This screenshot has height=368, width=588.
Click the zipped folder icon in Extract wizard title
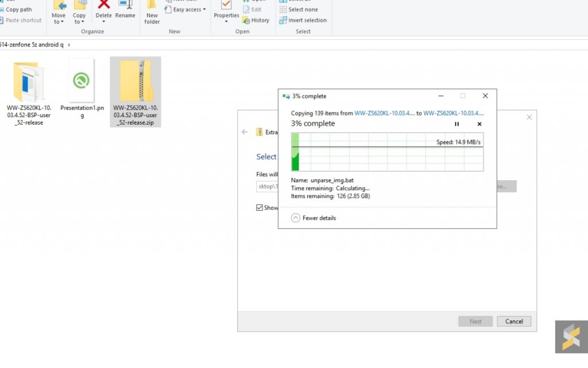tap(259, 132)
